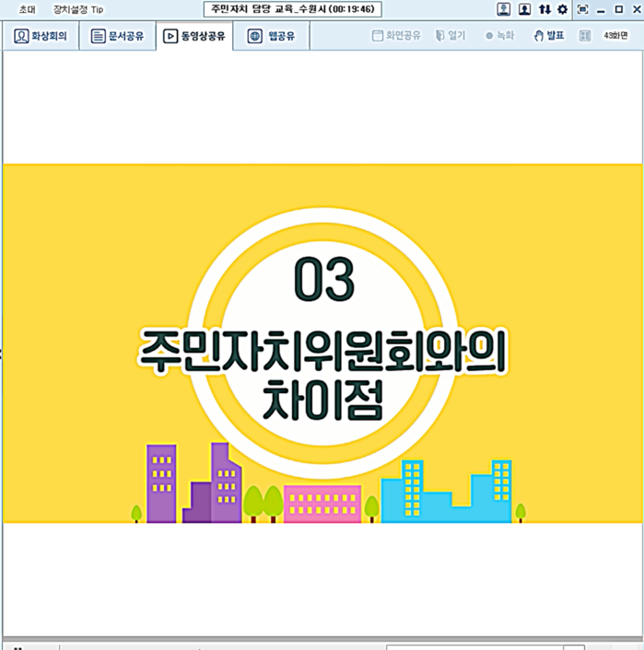Image resolution: width=644 pixels, height=650 pixels.
Task: Maximize the meeting window
Action: (x=618, y=9)
